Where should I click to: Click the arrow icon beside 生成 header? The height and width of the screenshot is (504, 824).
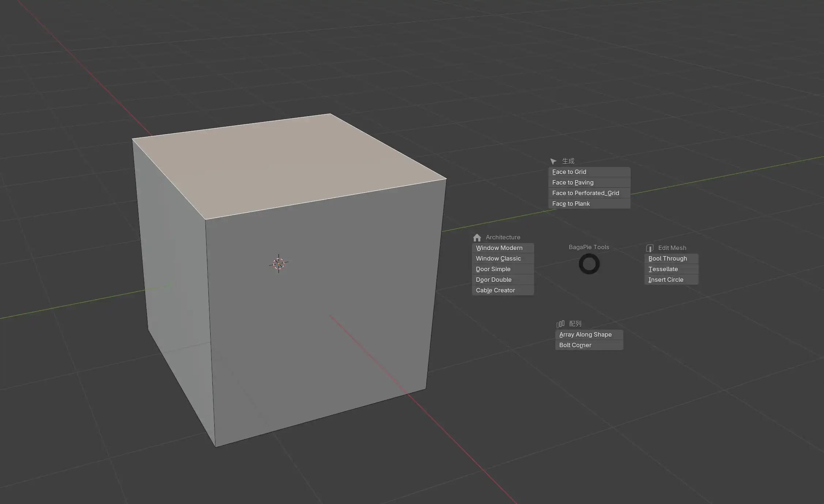(553, 161)
